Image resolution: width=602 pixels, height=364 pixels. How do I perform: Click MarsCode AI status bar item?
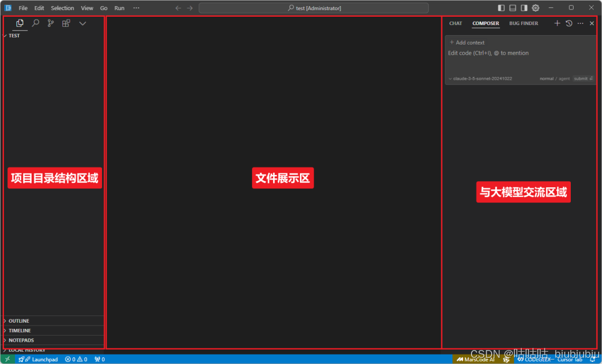pyautogui.click(x=475, y=360)
